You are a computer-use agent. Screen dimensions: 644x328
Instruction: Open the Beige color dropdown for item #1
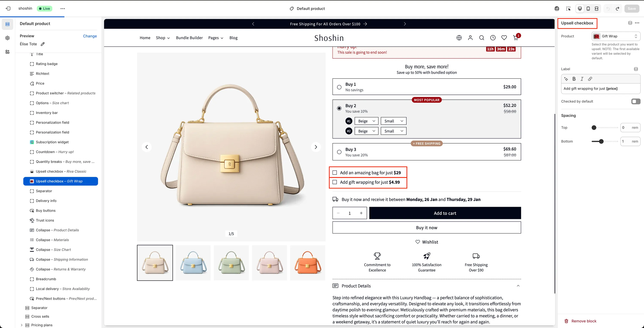[x=366, y=121]
